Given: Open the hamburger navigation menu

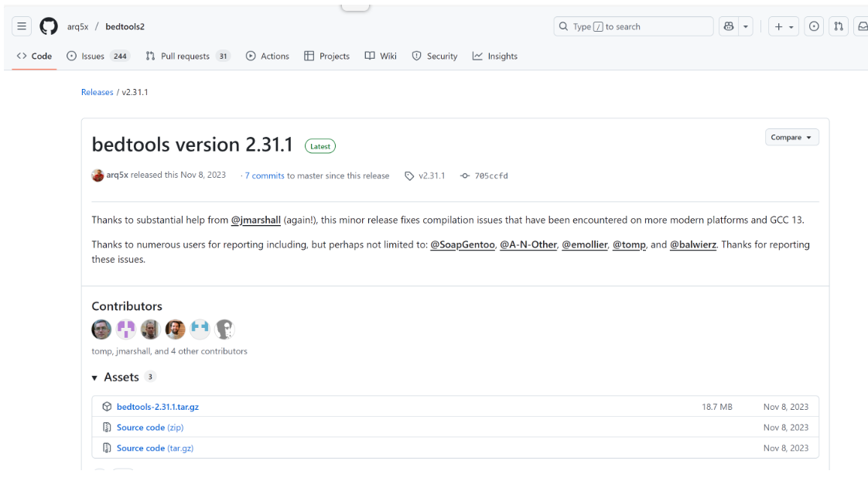Looking at the screenshot, I should click(x=22, y=26).
